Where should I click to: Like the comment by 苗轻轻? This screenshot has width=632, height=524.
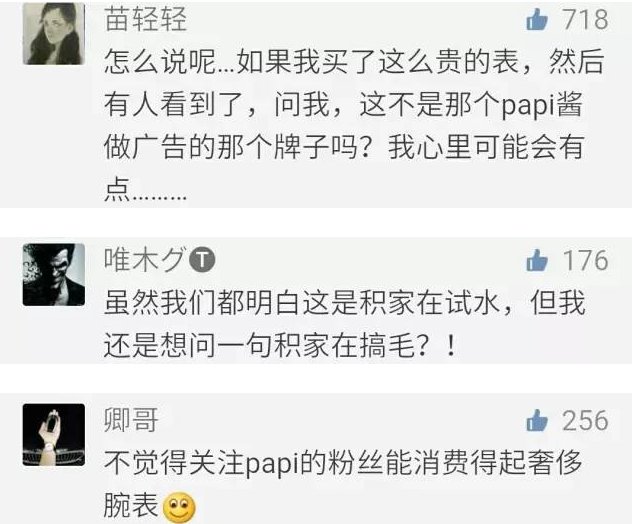click(x=537, y=20)
